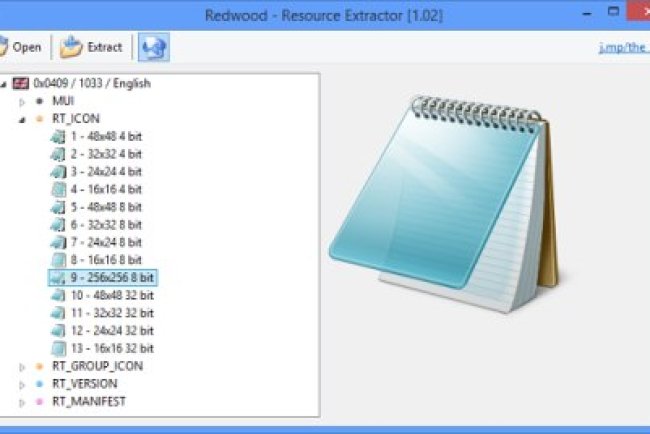Select text '9 - 256x256 8 bit'

[x=112, y=277]
